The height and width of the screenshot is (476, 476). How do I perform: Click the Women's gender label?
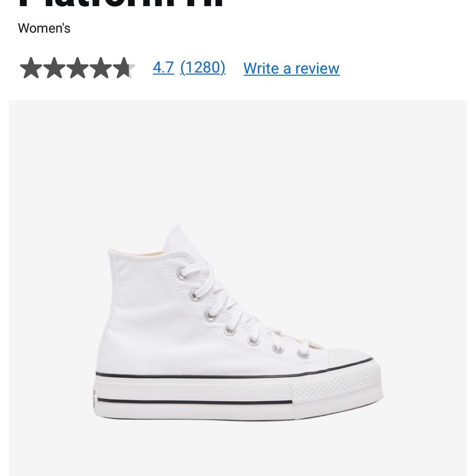[43, 29]
